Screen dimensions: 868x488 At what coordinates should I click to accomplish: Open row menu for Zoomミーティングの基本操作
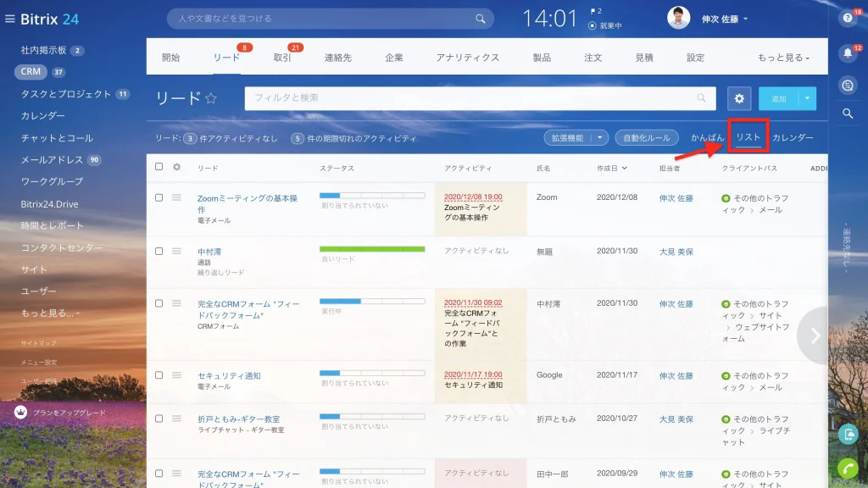coord(176,197)
